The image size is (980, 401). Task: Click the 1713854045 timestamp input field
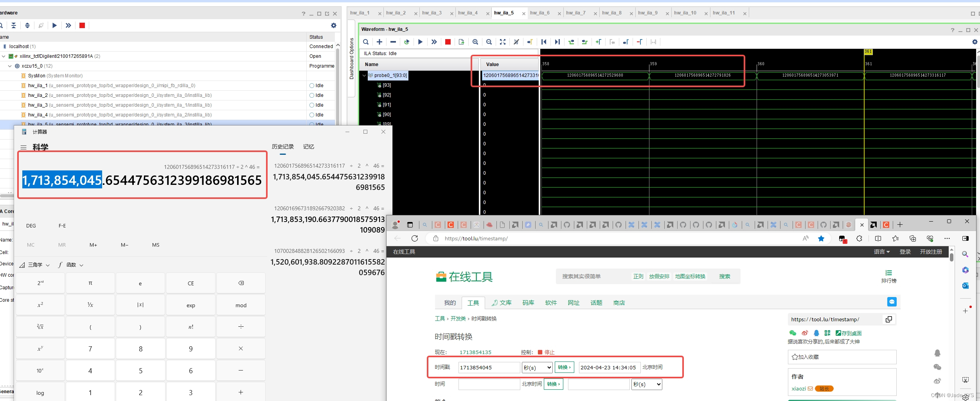coord(489,367)
